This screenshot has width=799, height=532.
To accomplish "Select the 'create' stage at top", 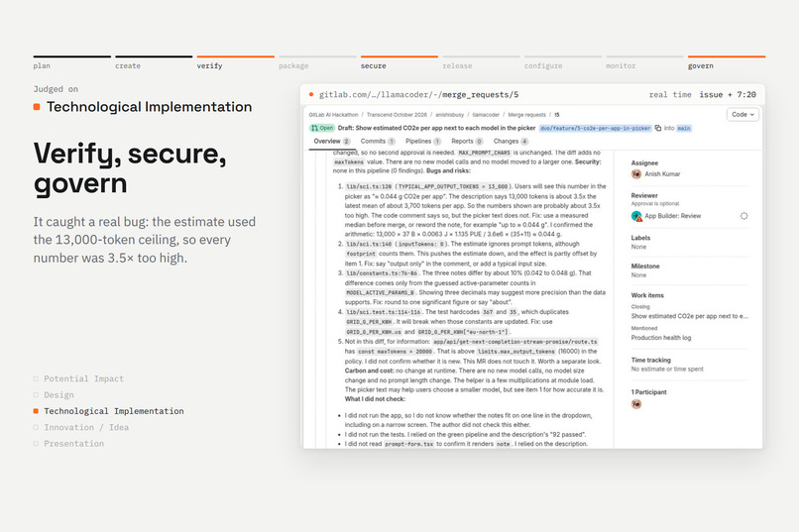I will (x=154, y=63).
